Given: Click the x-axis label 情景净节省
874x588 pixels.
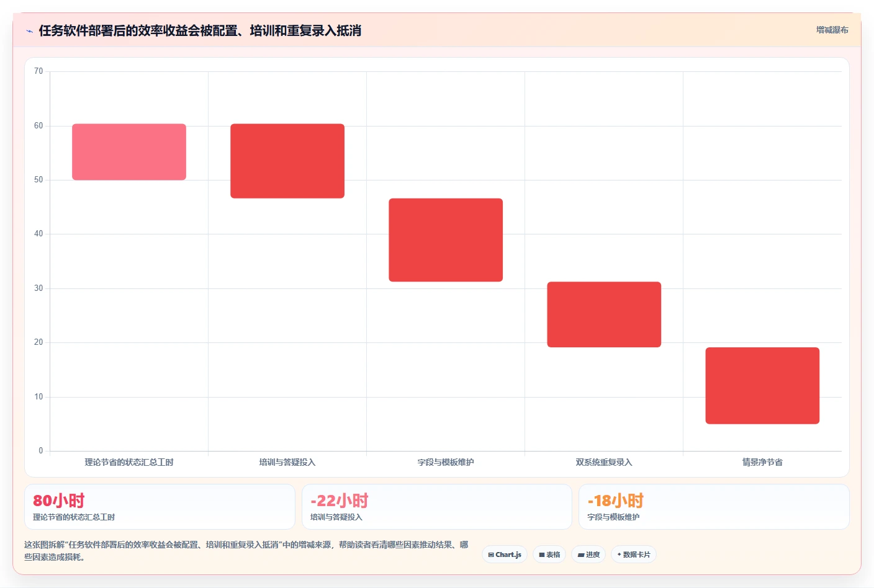Looking at the screenshot, I should tap(762, 462).
